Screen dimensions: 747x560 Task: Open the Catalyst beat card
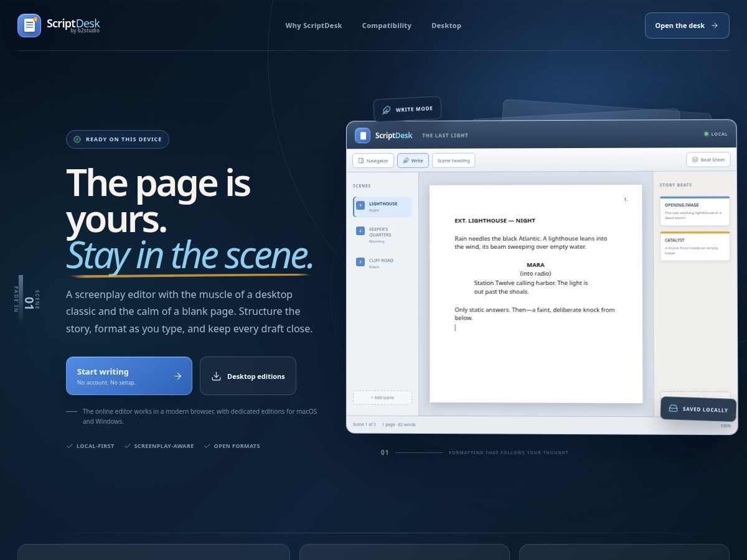pos(695,246)
